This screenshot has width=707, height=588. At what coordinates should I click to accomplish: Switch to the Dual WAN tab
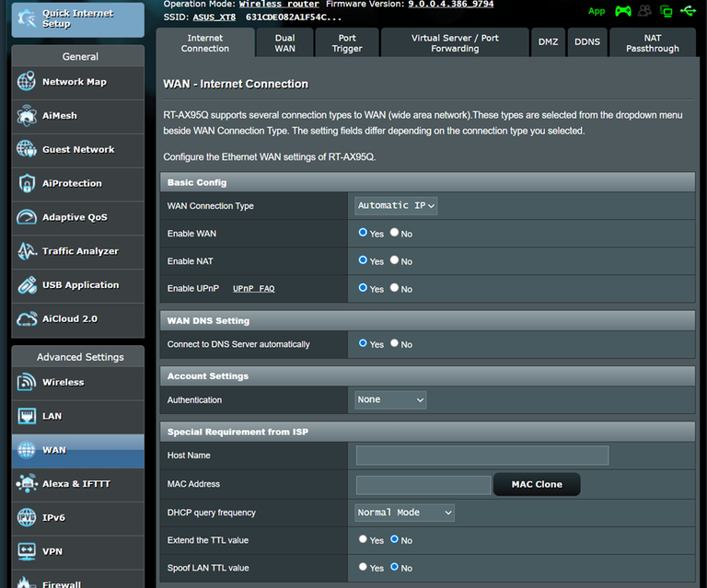click(x=285, y=43)
